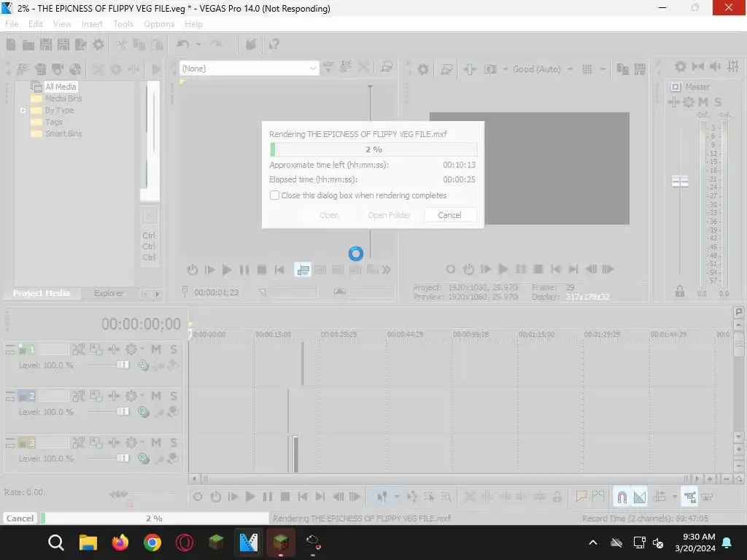This screenshot has width=747, height=560.
Task: Click the copy snapshot to clipboard icon
Action: pos(623,69)
